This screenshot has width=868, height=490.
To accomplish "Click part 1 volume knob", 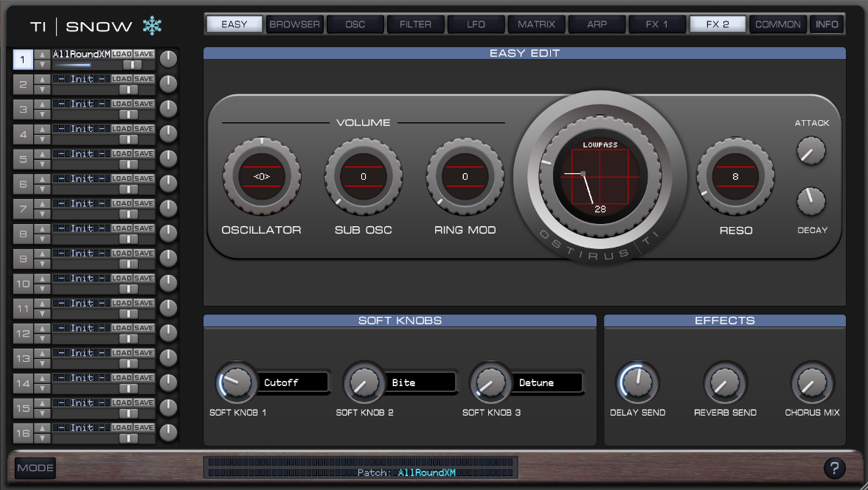I will coord(168,59).
